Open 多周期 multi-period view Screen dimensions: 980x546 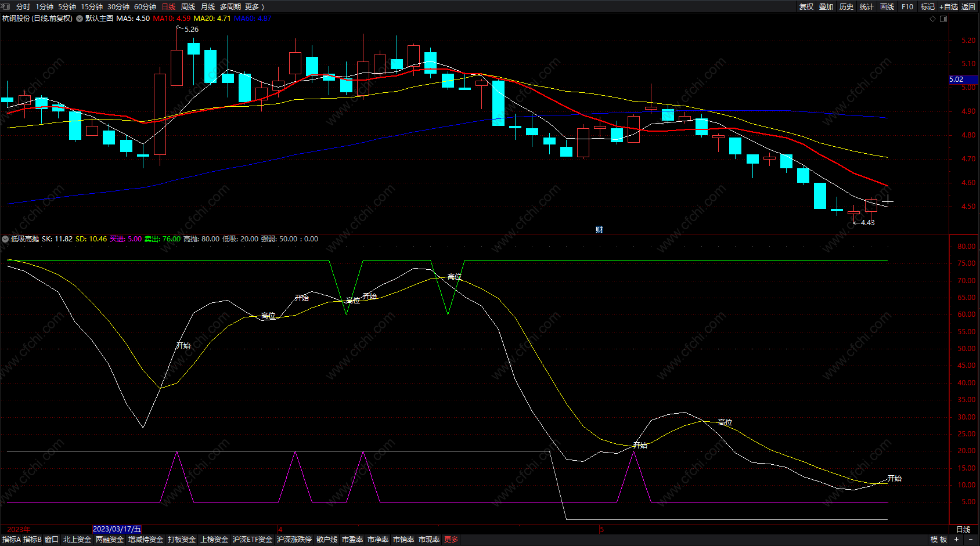[230, 6]
